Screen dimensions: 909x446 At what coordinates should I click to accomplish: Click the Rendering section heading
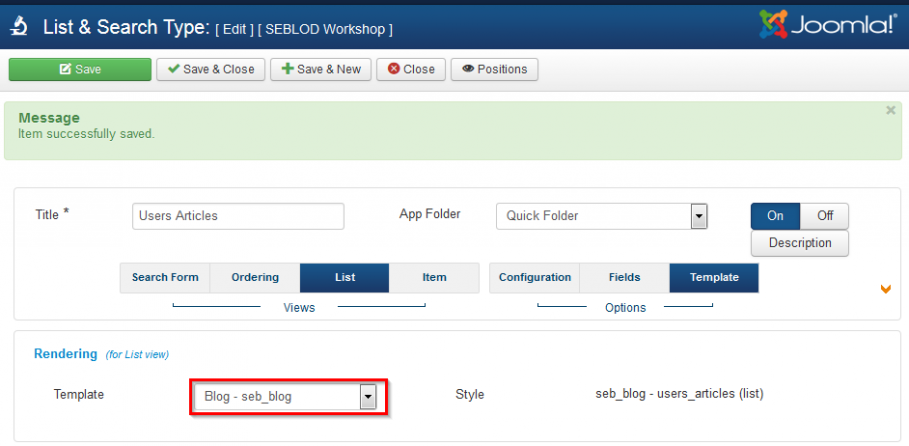tap(66, 354)
